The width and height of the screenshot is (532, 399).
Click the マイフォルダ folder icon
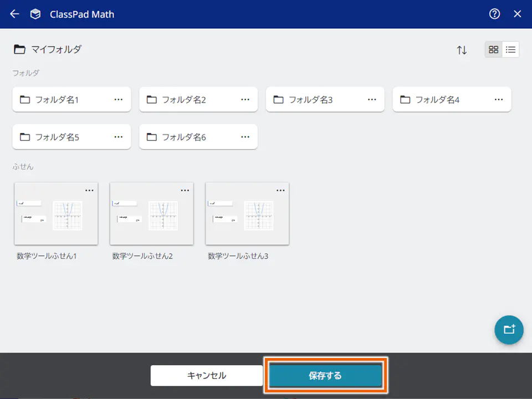(x=20, y=49)
